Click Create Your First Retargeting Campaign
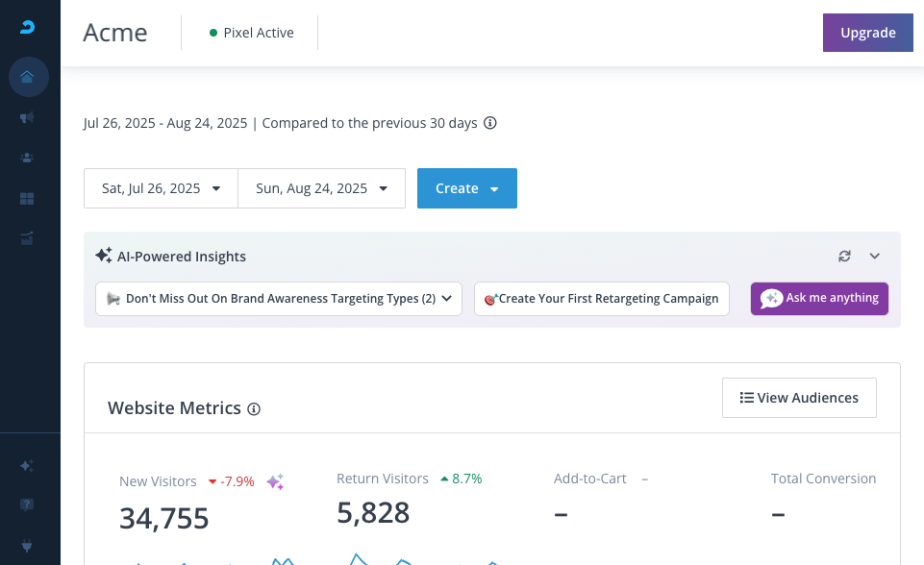Image resolution: width=924 pixels, height=565 pixels. 601,299
